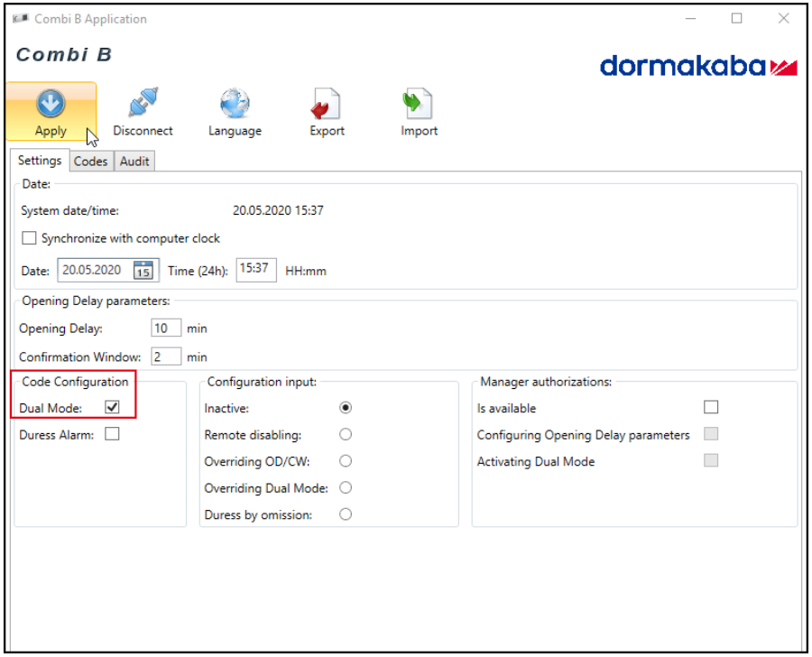
Task: Select the Remote disabling radio option
Action: tap(346, 434)
